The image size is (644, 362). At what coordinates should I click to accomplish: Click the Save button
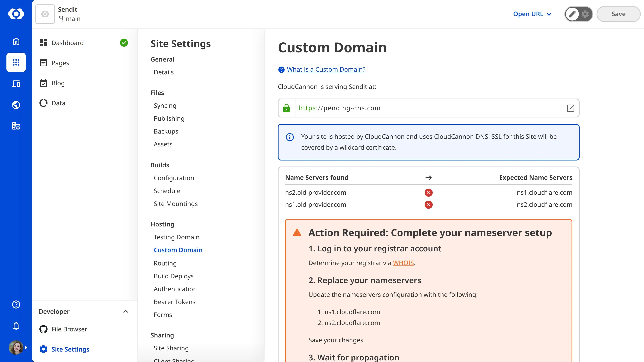[618, 14]
